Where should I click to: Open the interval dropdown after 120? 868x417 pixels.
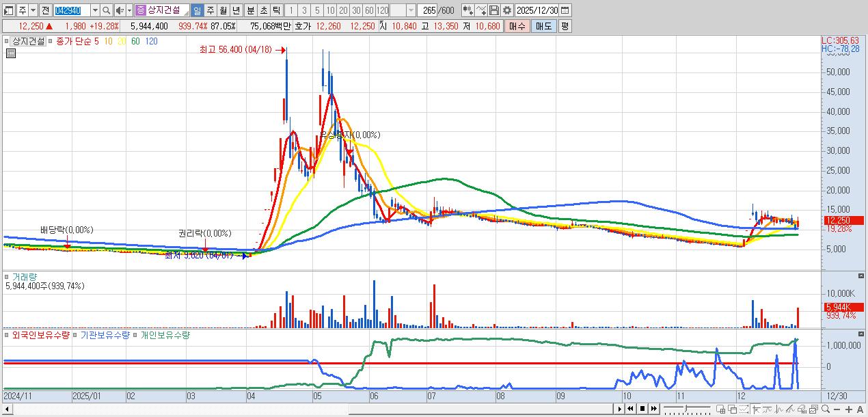[411, 10]
